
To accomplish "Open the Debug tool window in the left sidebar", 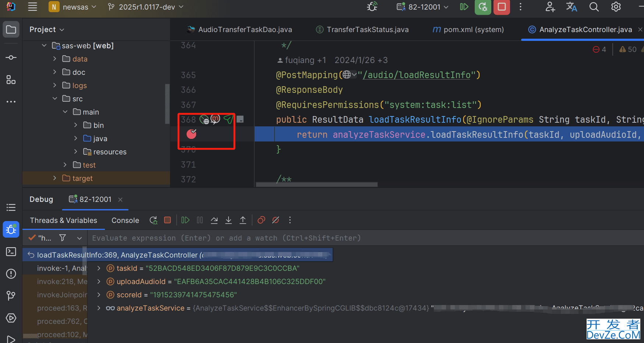I will coord(11,230).
